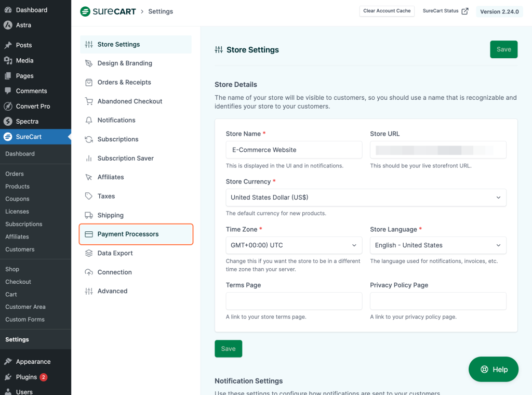
Task: Click the Notifications bell icon
Action: click(89, 120)
